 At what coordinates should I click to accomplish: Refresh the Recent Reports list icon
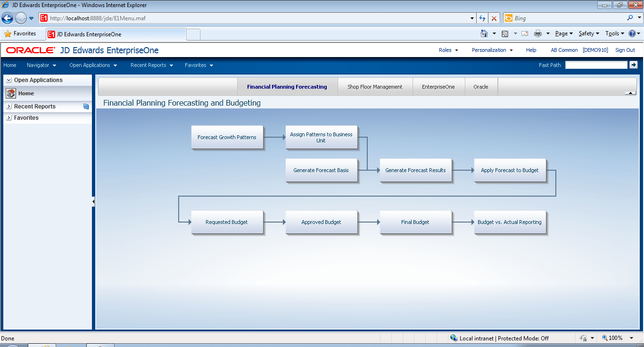click(x=86, y=107)
